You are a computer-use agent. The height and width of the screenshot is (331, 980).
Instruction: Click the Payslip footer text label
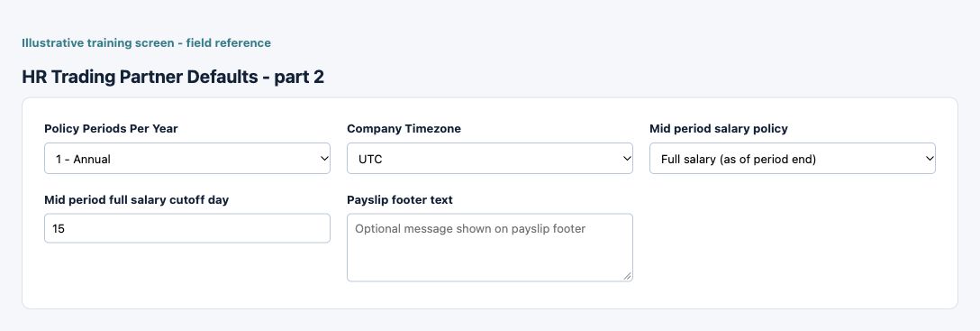point(400,200)
